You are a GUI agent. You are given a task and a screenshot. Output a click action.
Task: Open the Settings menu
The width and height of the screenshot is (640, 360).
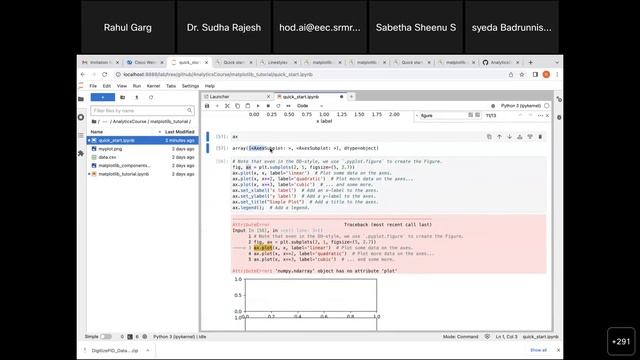tap(190, 86)
